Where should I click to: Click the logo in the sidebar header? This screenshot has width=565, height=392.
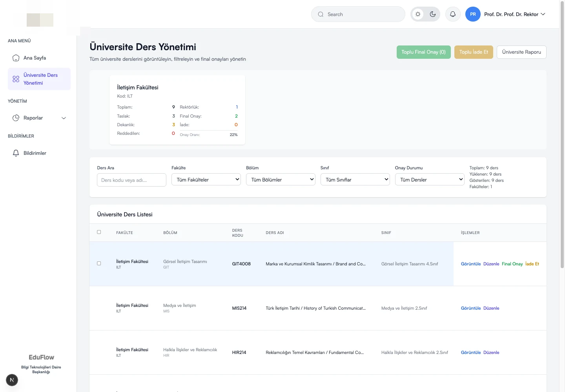[40, 20]
